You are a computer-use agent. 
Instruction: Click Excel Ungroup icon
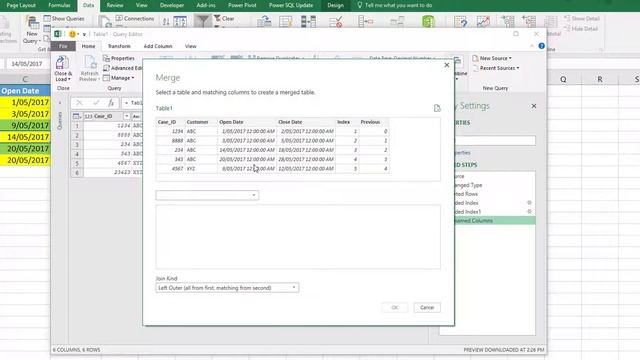click(x=529, y=21)
